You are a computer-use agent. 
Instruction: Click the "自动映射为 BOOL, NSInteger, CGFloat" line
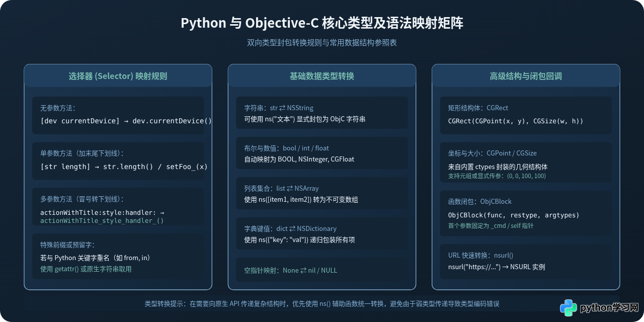pos(299,159)
